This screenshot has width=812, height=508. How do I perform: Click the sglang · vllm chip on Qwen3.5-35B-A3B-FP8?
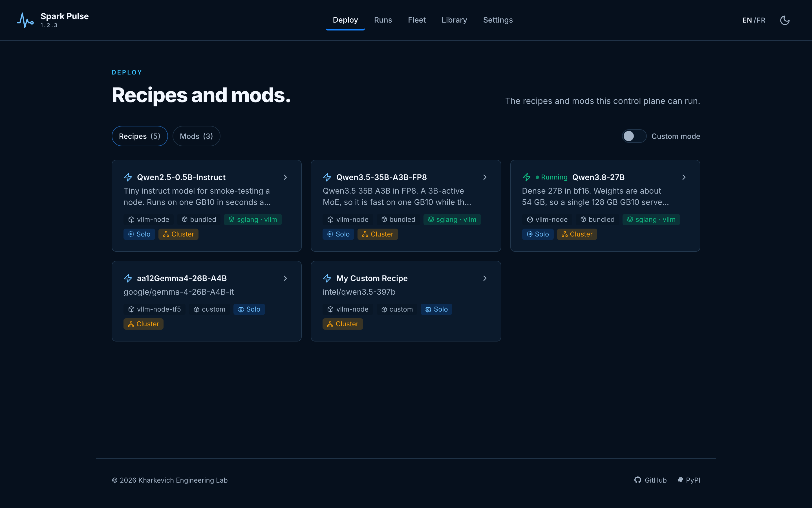(452, 219)
